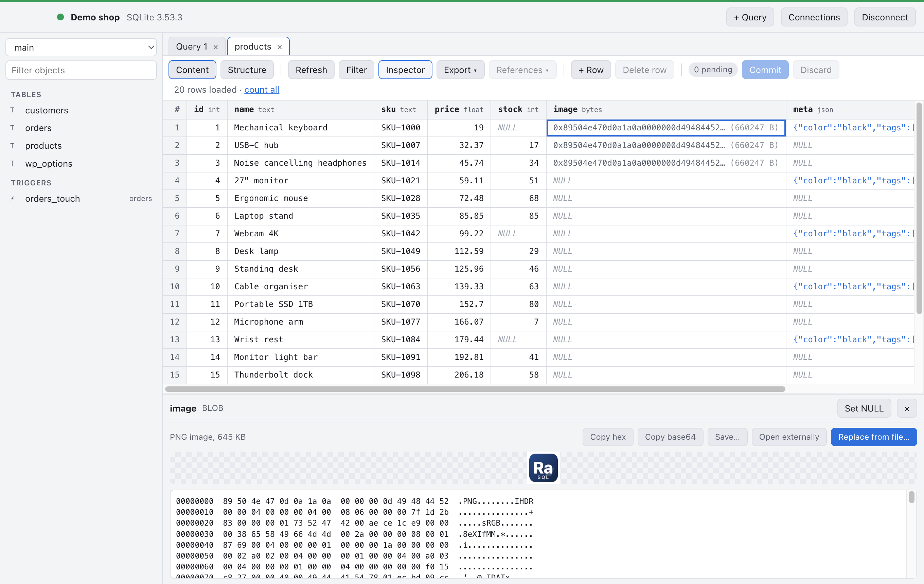The width and height of the screenshot is (924, 584).
Task: Select the Webcam 4K name cell
Action: click(x=300, y=234)
